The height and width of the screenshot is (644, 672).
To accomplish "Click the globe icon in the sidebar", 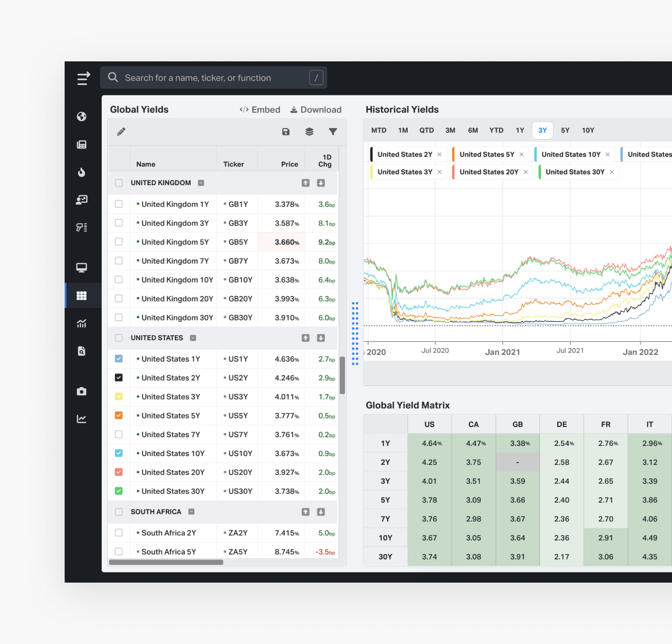I will 82,117.
